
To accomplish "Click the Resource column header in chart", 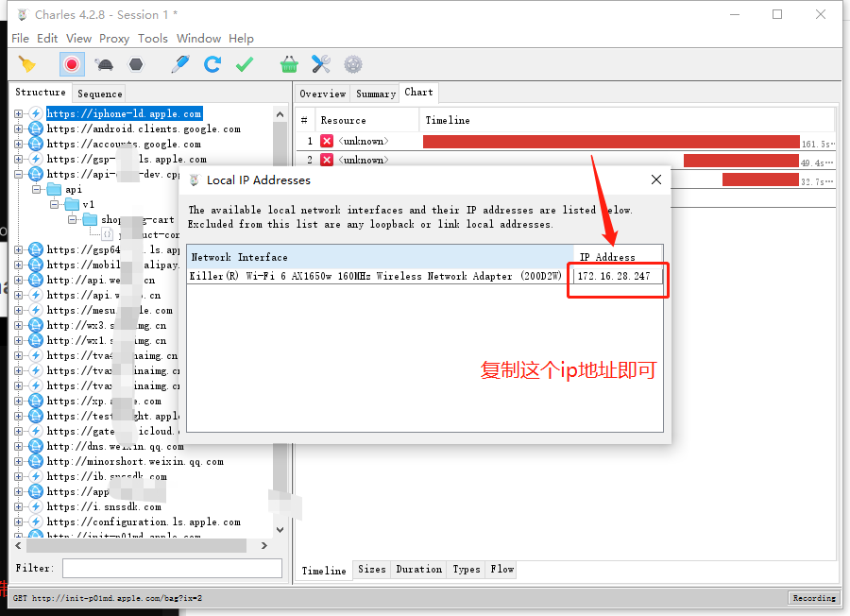I will (366, 120).
